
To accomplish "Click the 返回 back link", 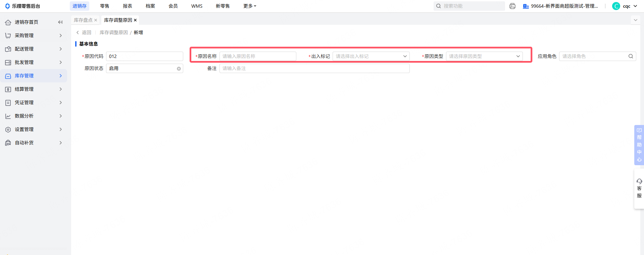I will [x=84, y=33].
